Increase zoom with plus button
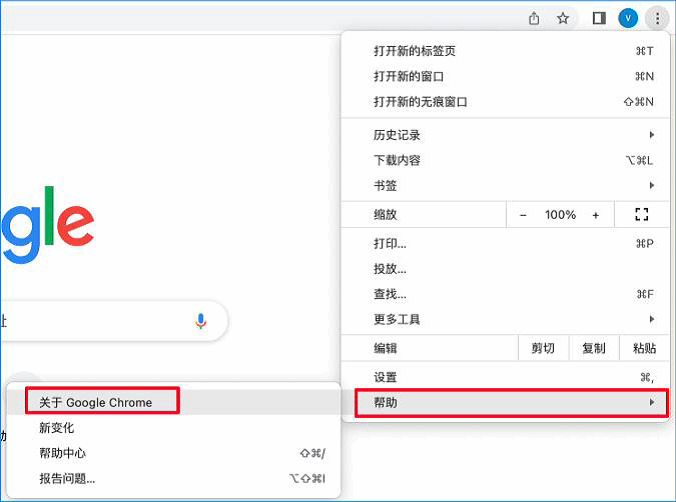Screen dimensions: 676x502 point(596,214)
